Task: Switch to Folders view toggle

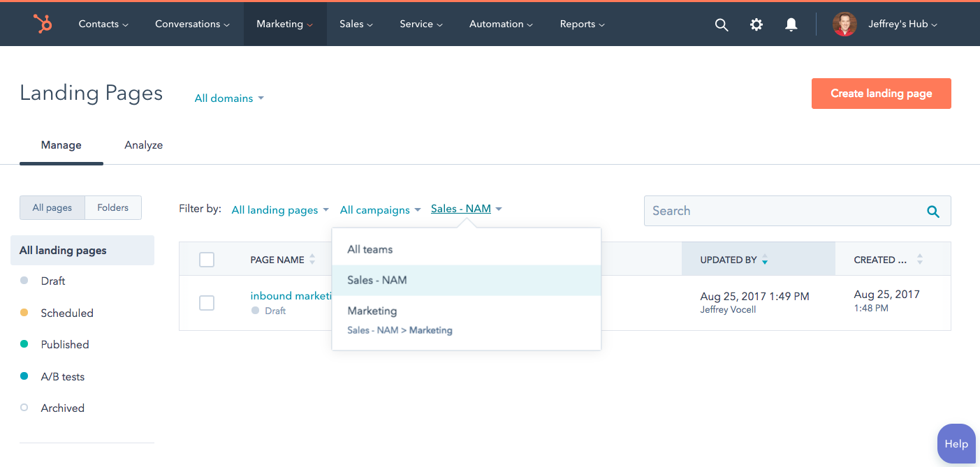Action: [x=113, y=207]
